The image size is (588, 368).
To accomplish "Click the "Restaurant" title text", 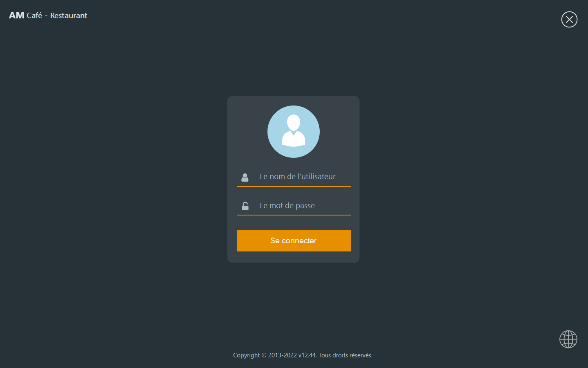I will (69, 16).
